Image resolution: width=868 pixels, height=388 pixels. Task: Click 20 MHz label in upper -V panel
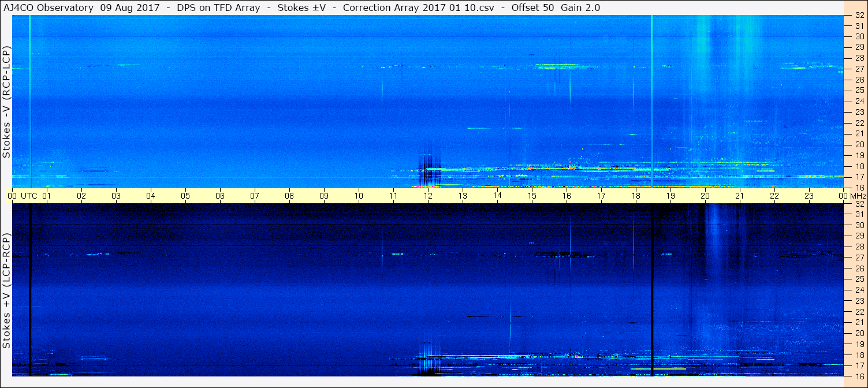coord(859,144)
